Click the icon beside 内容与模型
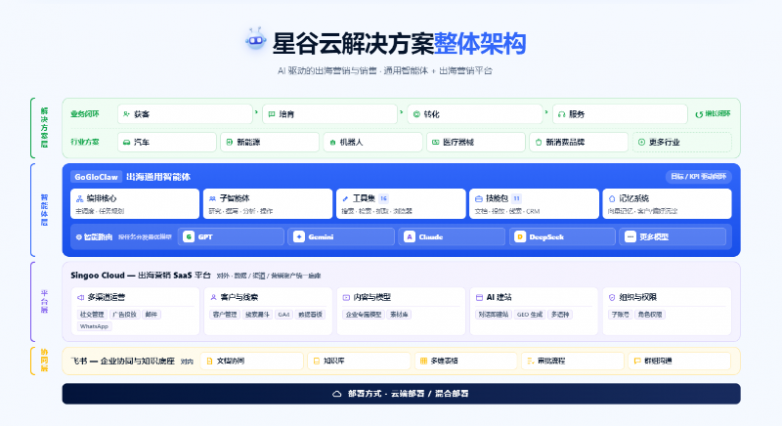Screen dimensions: 782x426 [x=346, y=297]
